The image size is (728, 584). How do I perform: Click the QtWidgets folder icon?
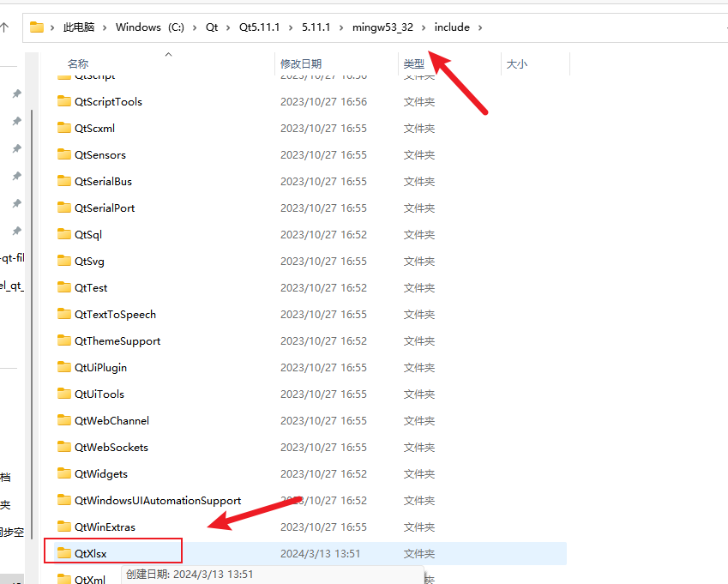64,473
